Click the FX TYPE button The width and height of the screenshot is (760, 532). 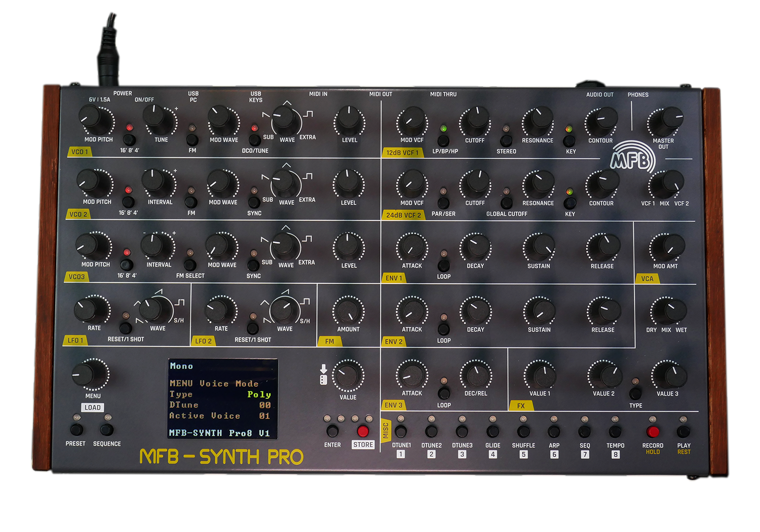(635, 394)
